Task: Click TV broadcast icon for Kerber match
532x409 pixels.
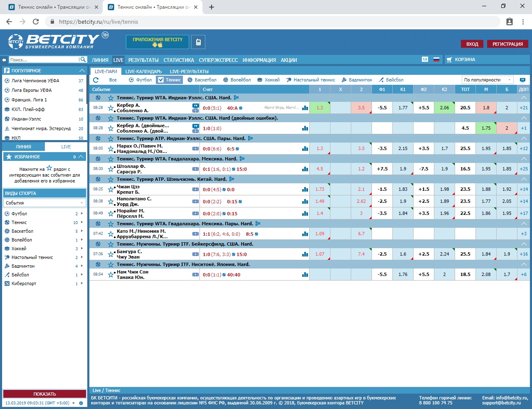Action: (x=195, y=106)
